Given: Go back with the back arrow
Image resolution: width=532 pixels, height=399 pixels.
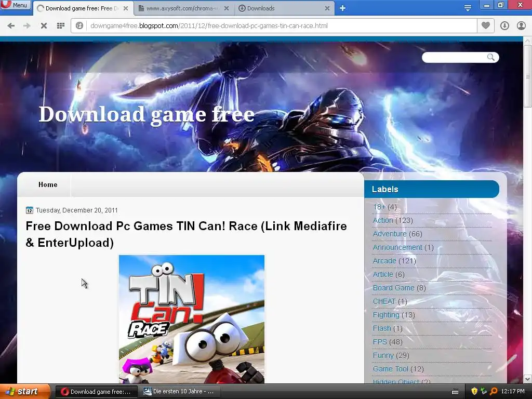Looking at the screenshot, I should pos(11,26).
